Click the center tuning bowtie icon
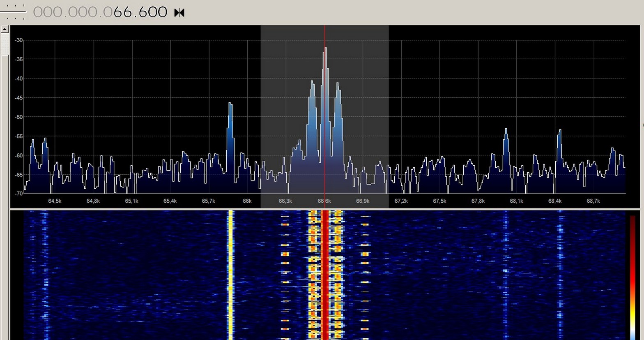Viewport: 644px width, 340px height. (179, 13)
